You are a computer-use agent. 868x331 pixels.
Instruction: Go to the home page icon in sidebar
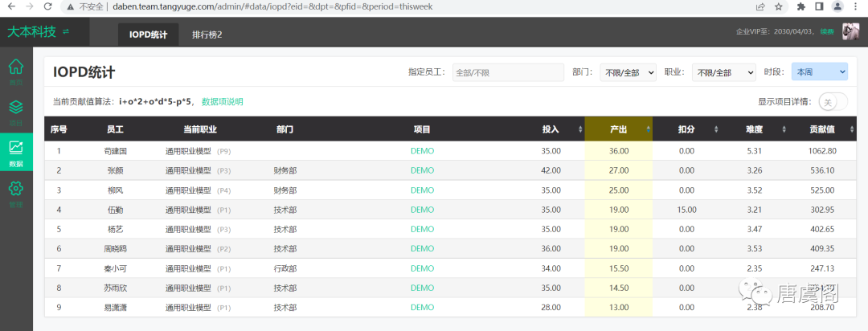[16, 67]
